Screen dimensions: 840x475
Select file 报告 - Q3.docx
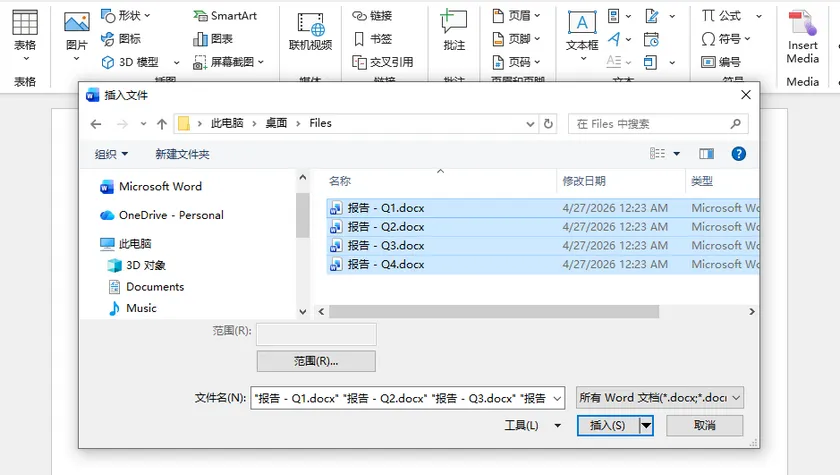[543, 246]
